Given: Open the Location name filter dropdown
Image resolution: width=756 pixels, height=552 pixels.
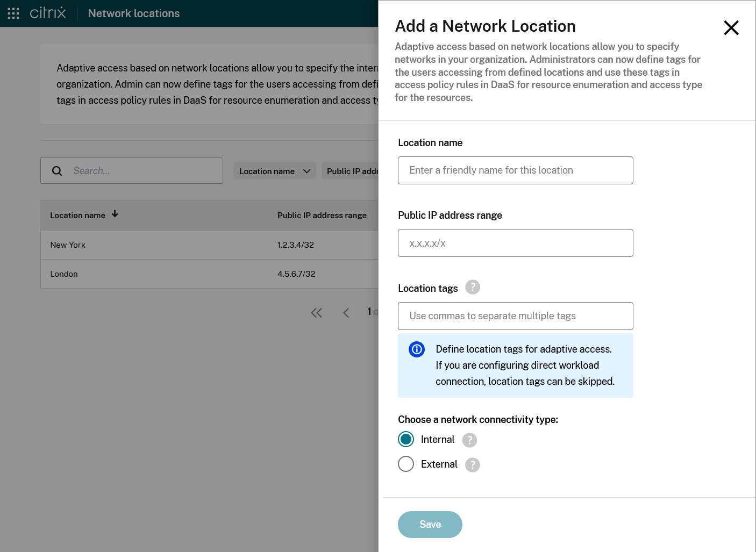Looking at the screenshot, I should 275,171.
